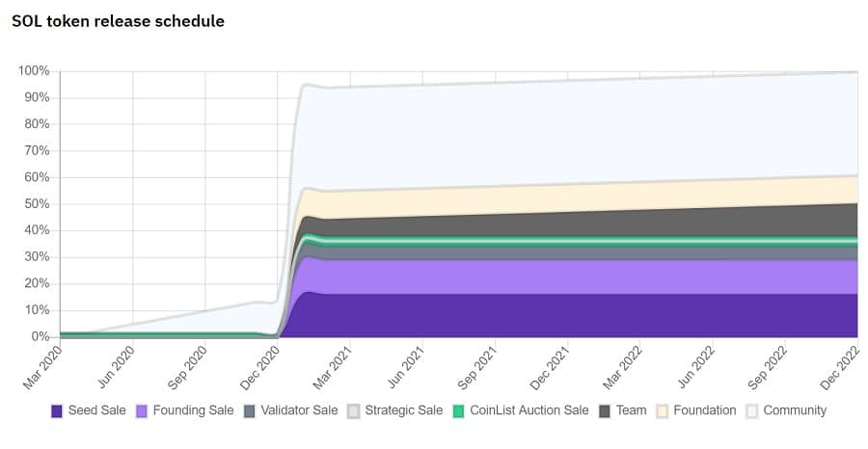Click the Validator Sale gray legend swatch

coord(253,410)
